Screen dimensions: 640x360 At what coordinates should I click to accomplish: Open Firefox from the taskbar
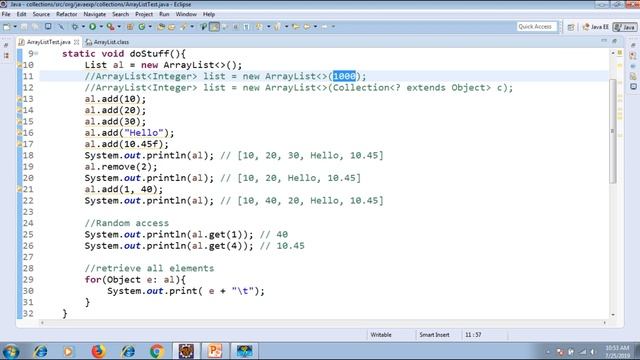point(98,351)
